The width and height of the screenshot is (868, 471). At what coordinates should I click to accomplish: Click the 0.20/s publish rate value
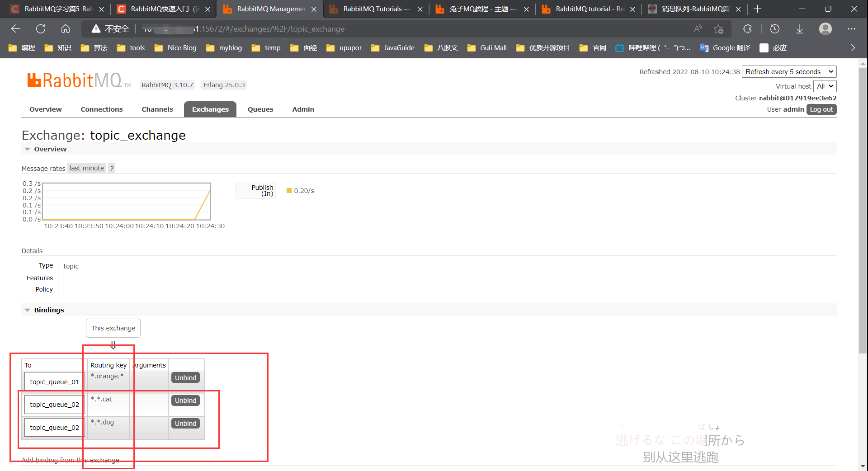tap(304, 191)
